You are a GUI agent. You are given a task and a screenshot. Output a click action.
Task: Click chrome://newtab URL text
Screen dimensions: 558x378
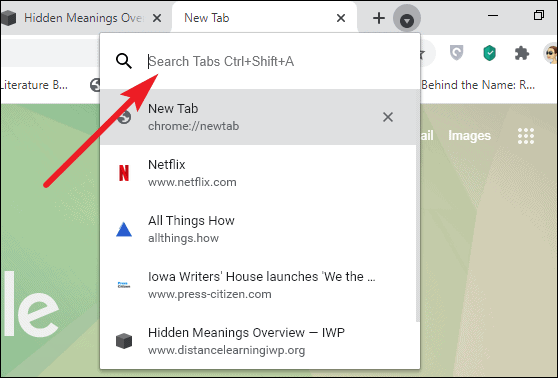click(x=194, y=126)
